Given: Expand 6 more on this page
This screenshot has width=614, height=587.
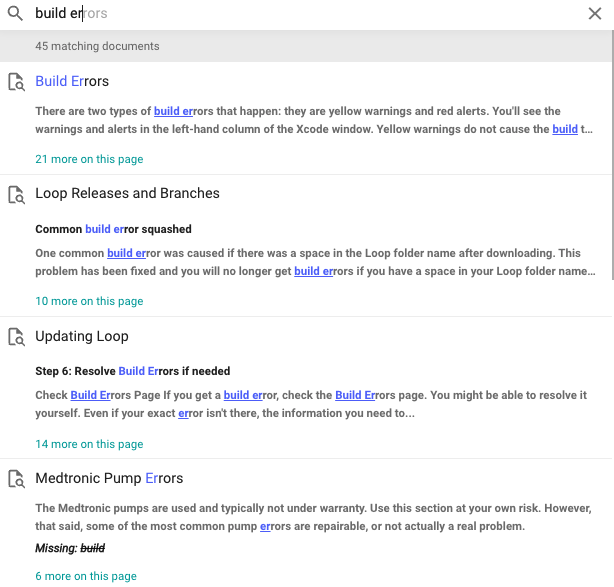Looking at the screenshot, I should pos(86,576).
